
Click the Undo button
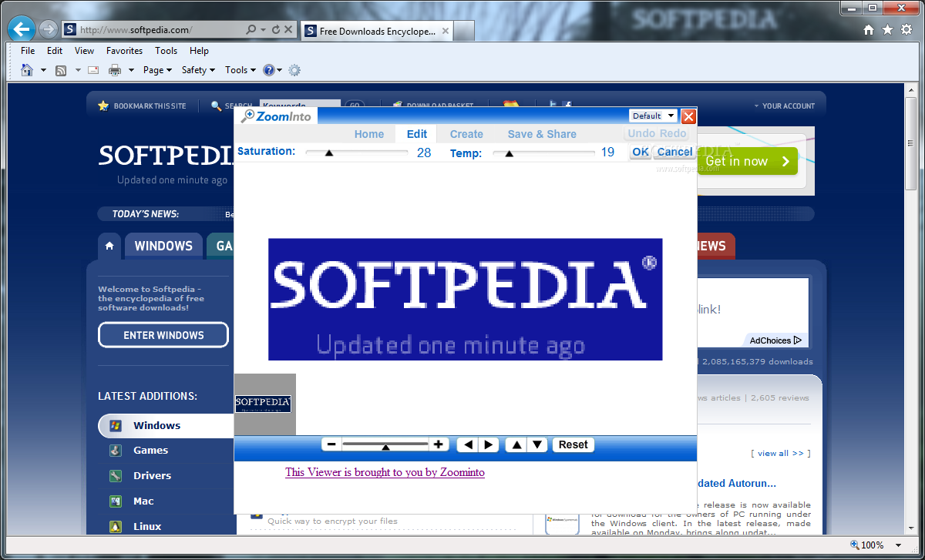point(641,133)
